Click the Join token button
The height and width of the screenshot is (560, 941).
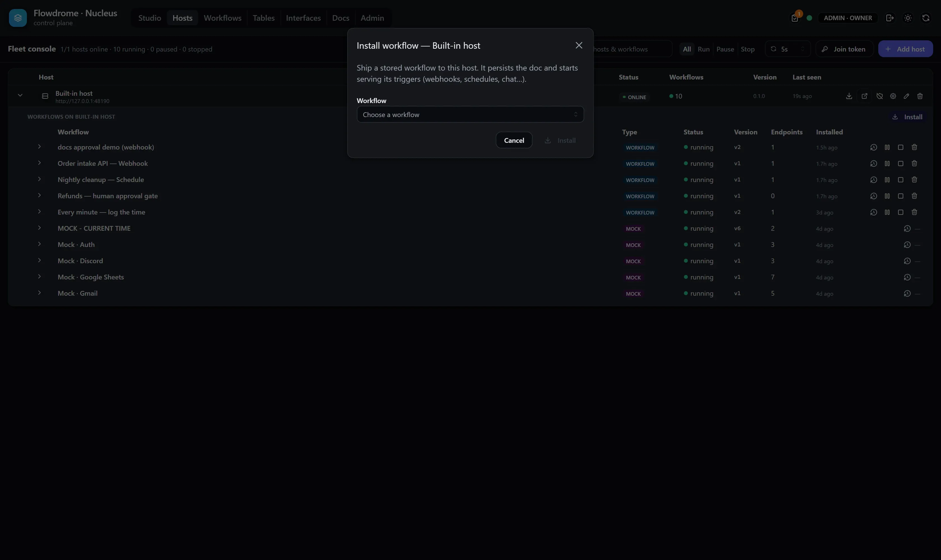click(x=844, y=49)
